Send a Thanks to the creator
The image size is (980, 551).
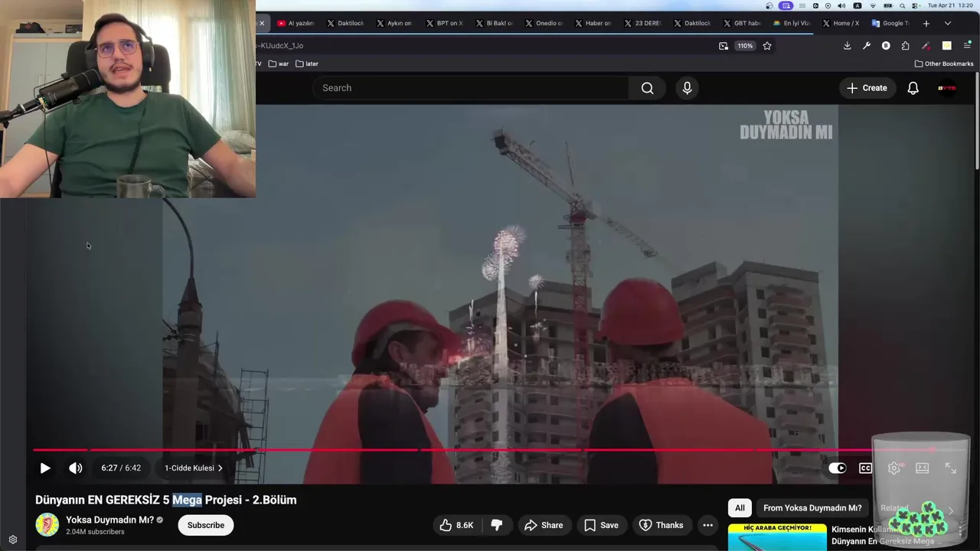pyautogui.click(x=661, y=525)
